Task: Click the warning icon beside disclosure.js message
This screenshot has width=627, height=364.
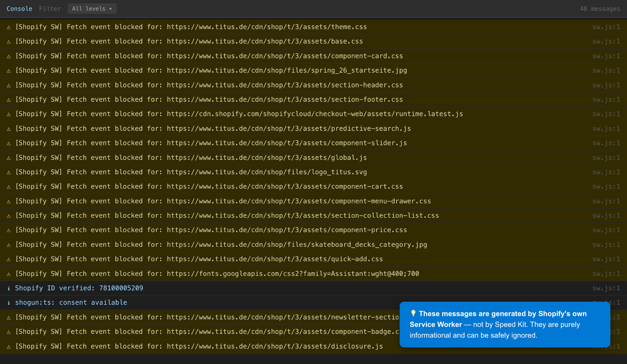Action: coord(9,347)
